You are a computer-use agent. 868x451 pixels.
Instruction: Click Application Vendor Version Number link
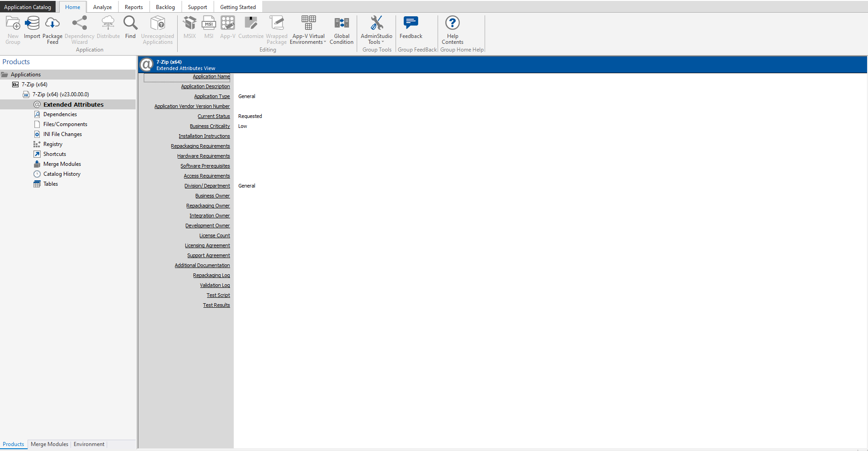[x=192, y=107]
